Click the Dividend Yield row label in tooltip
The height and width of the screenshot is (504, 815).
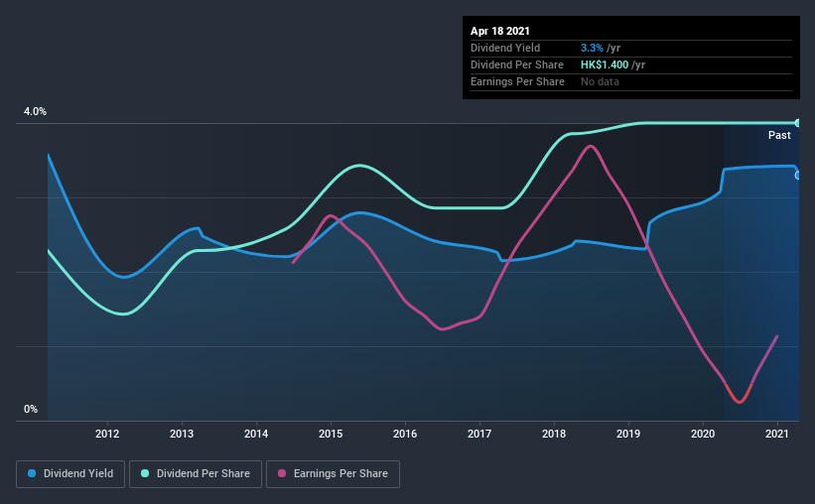coord(505,48)
